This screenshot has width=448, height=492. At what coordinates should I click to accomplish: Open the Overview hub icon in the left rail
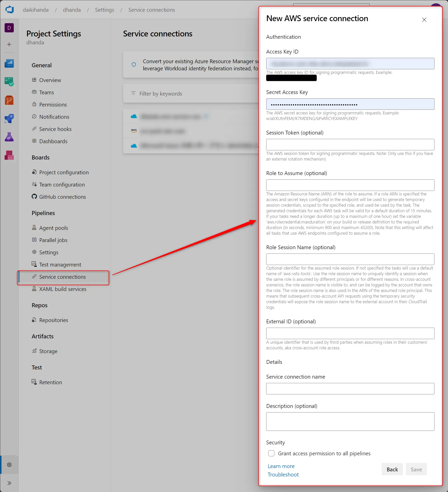(x=9, y=63)
